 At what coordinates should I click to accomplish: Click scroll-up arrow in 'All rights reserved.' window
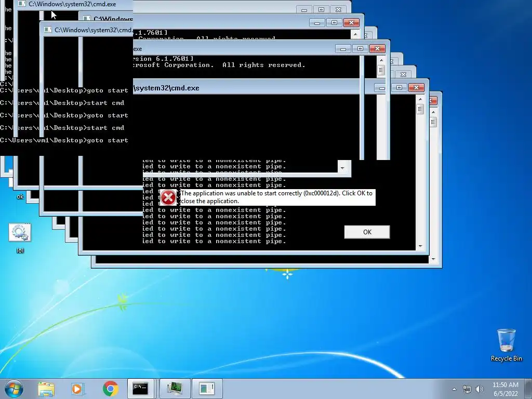pos(381,60)
